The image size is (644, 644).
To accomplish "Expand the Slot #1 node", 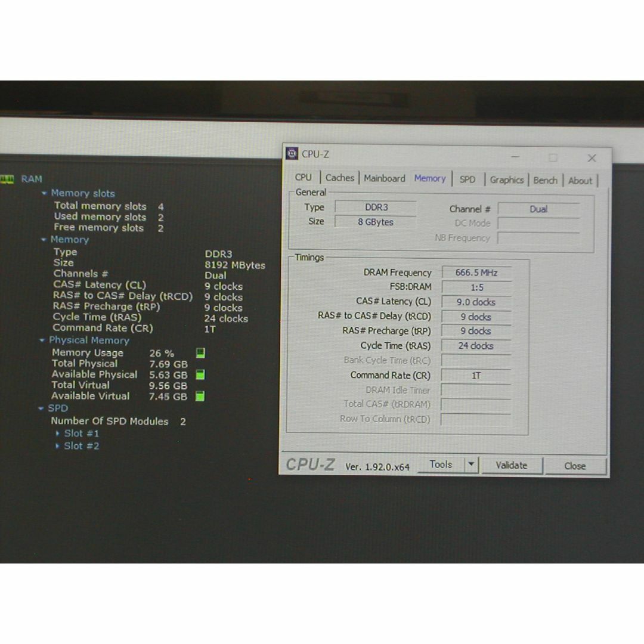I will 57,434.
